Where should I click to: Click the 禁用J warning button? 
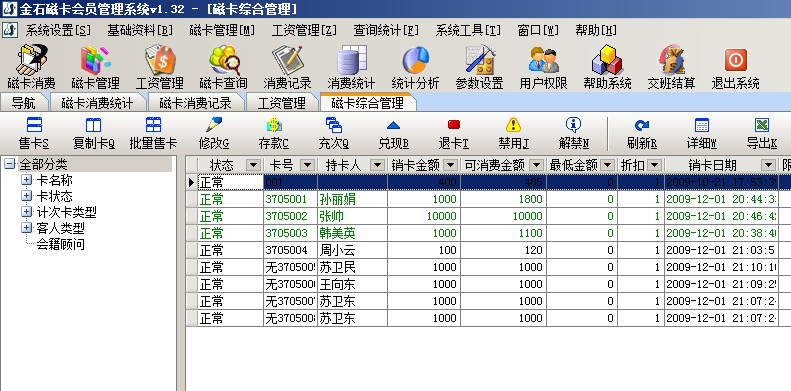(x=514, y=134)
